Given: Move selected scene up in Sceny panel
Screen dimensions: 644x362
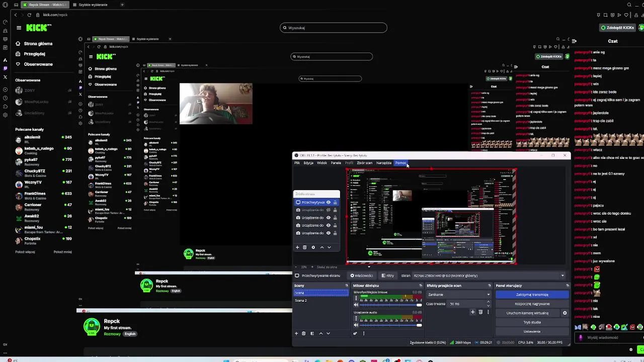Looking at the screenshot, I should pos(321,333).
